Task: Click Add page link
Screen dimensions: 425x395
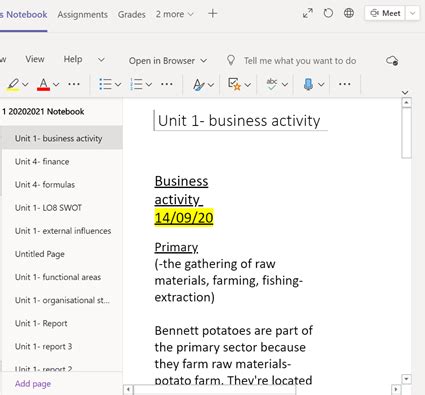Action: (33, 384)
